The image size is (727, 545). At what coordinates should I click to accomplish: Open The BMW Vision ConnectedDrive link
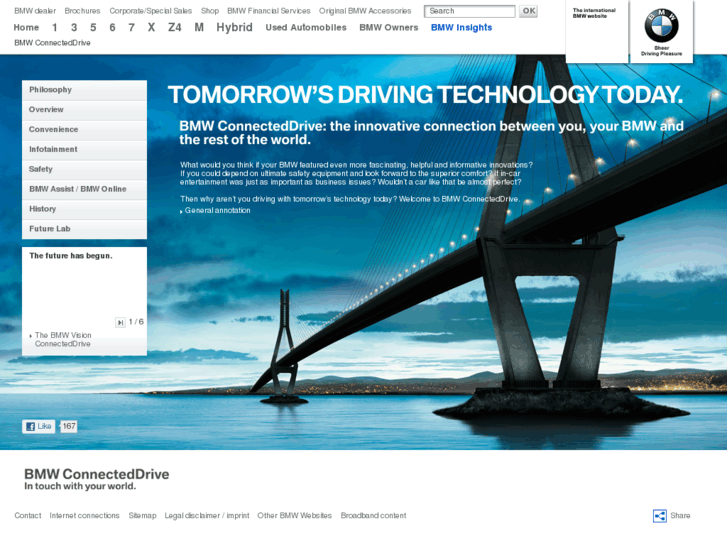(63, 340)
